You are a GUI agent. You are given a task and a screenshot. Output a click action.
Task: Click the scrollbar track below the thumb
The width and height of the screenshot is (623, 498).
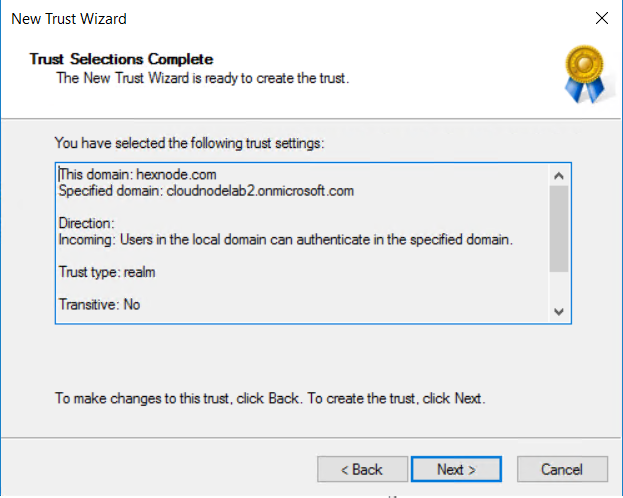click(559, 287)
